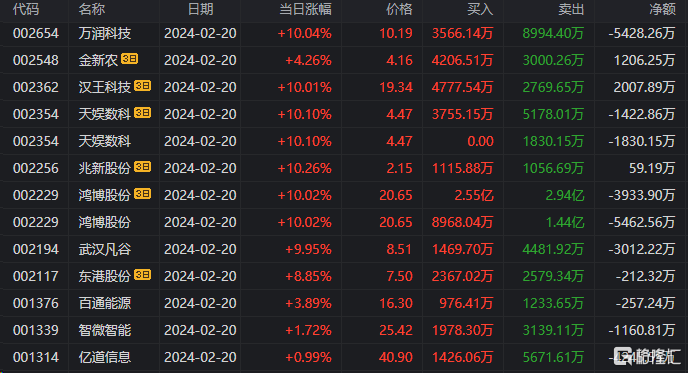Sort by the 净额 column header
The width and height of the screenshot is (688, 373).
[662, 9]
